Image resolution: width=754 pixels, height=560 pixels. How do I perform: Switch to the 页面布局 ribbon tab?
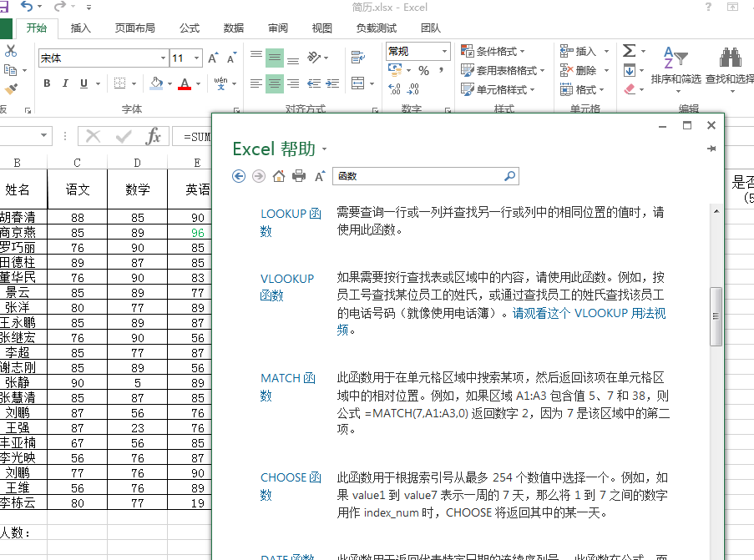click(x=134, y=28)
